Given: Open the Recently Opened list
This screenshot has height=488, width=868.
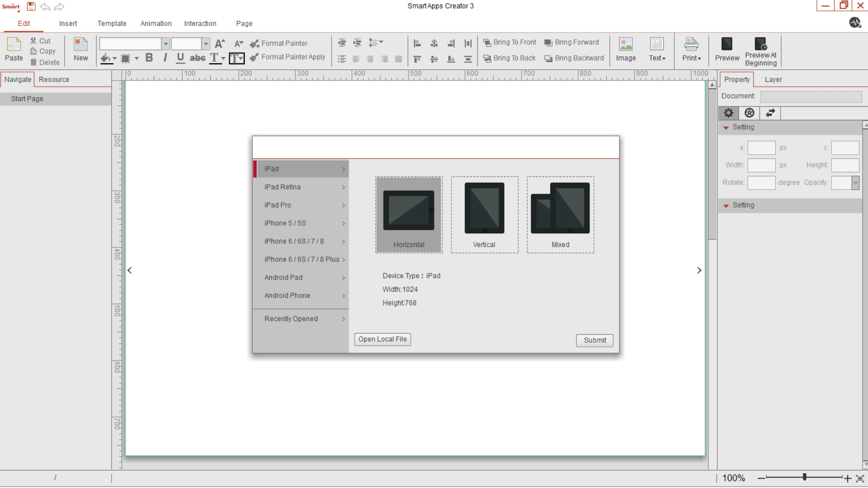Looking at the screenshot, I should pyautogui.click(x=301, y=319).
